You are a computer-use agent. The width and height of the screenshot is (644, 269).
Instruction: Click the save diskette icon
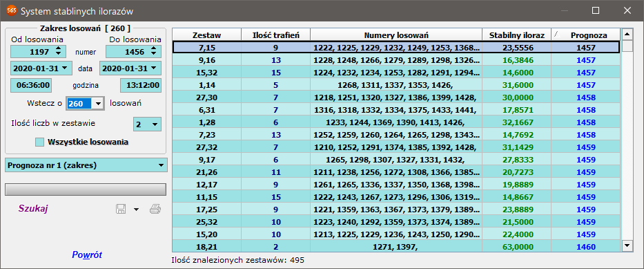[x=121, y=210]
